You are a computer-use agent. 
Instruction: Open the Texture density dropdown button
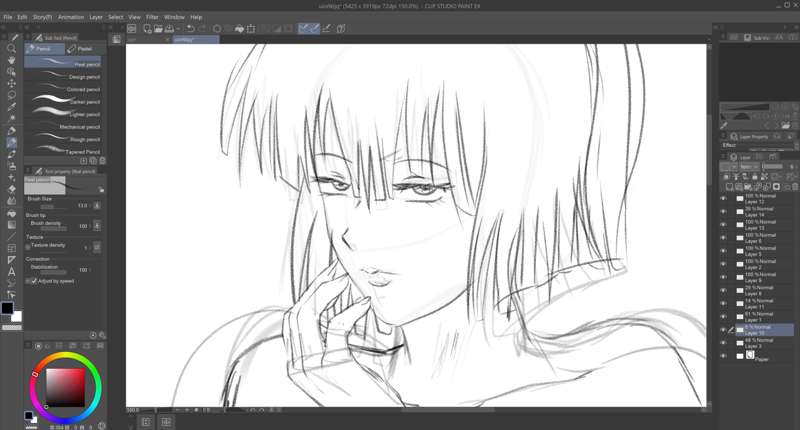coord(97,247)
